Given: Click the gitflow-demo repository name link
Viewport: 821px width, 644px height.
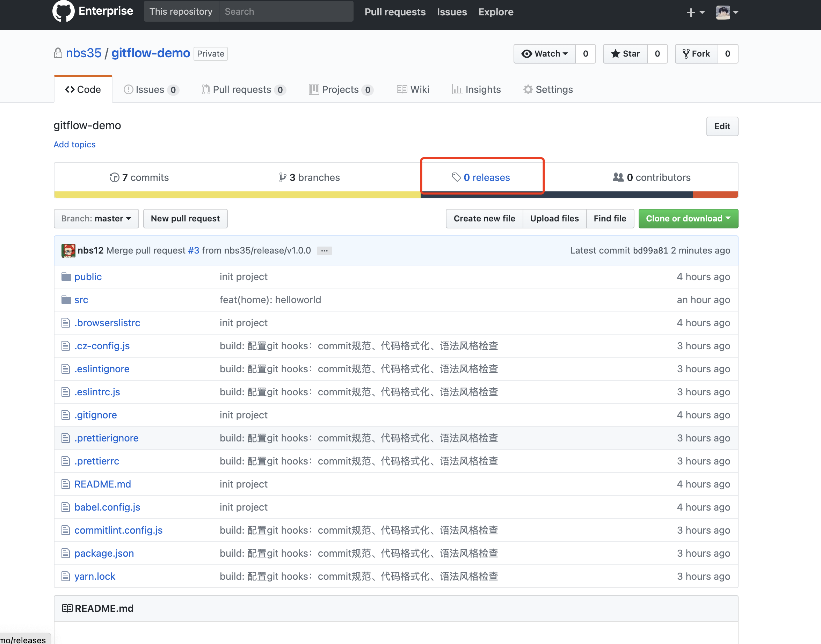Looking at the screenshot, I should [x=151, y=53].
